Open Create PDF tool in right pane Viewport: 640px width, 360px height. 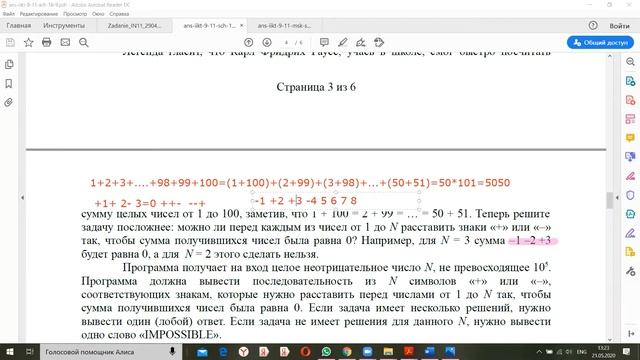coord(630,100)
